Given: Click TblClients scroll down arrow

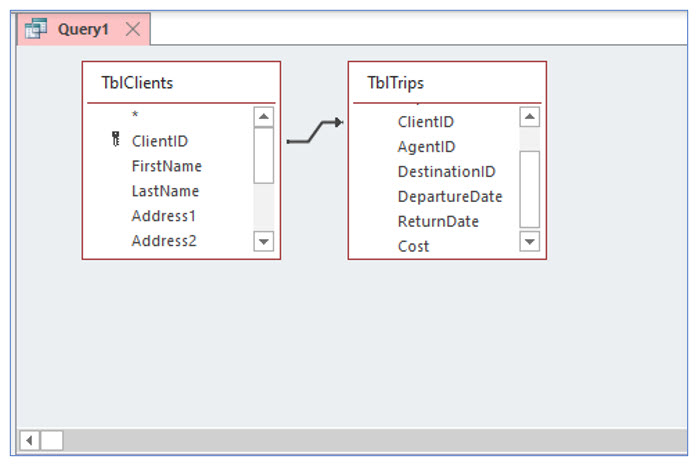Looking at the screenshot, I should (x=264, y=241).
